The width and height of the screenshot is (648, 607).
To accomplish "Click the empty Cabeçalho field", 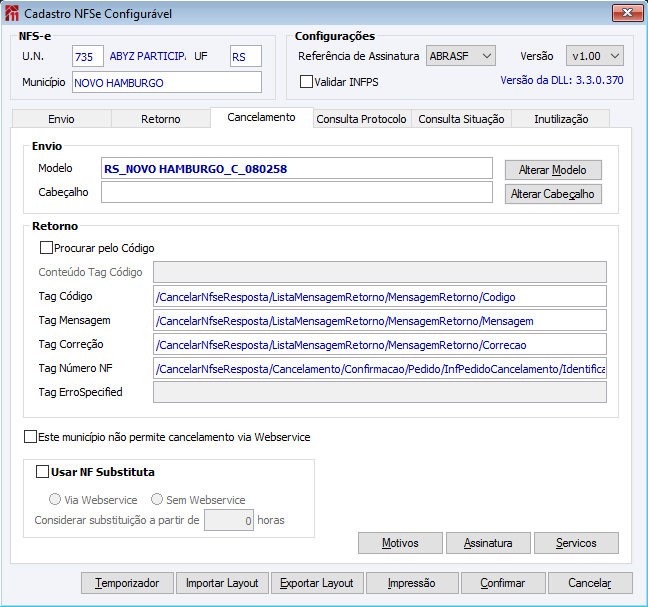I will [297, 192].
